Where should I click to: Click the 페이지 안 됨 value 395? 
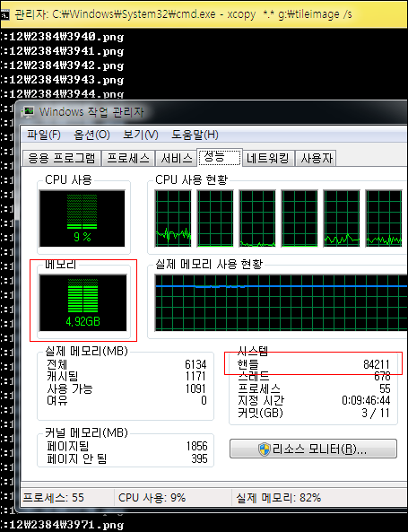pos(199,458)
